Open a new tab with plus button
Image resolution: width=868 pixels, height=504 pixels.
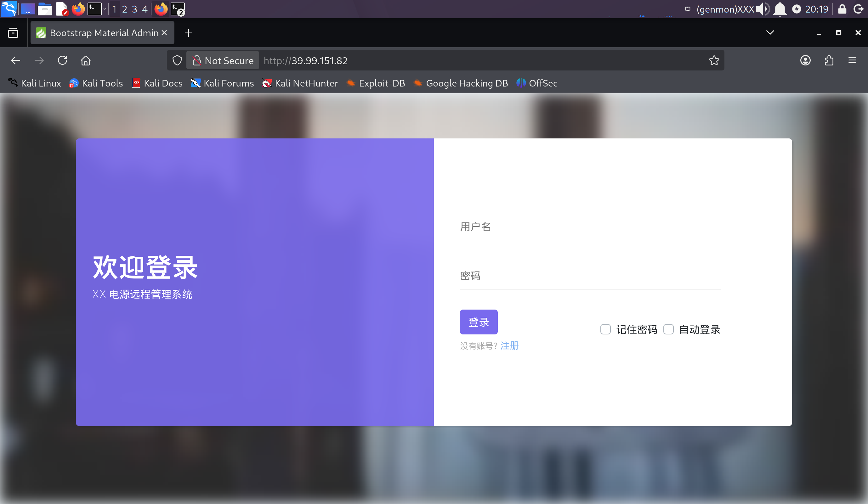(x=188, y=33)
